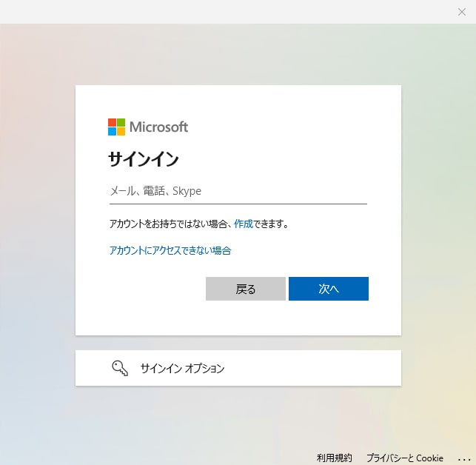476x465 pixels.
Task: Open the 利用規約 footer link
Action: (x=334, y=458)
